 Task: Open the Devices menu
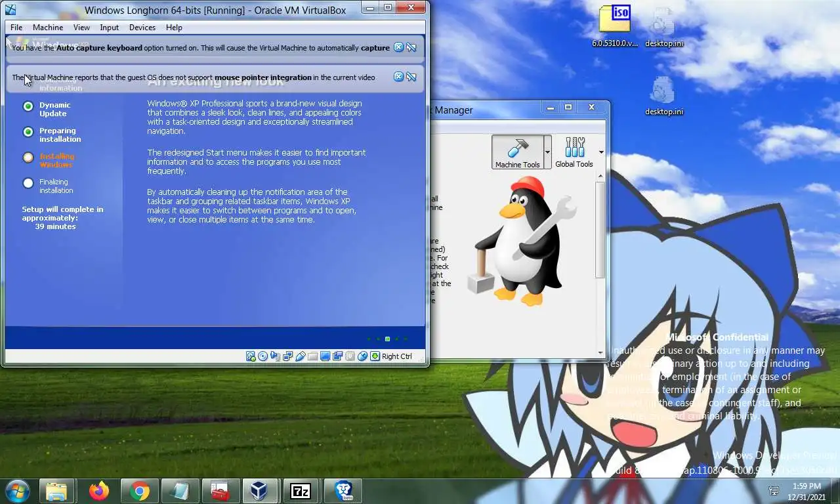(142, 28)
